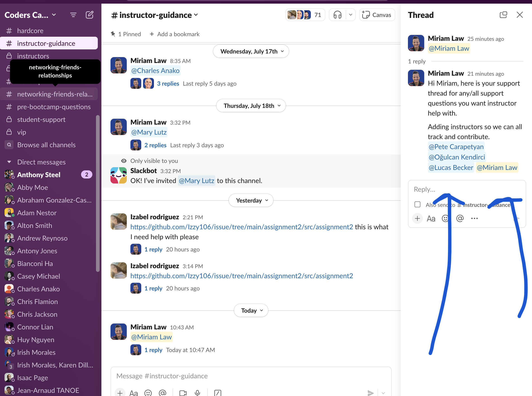The height and width of the screenshot is (396, 532).
Task: Switch to the #hardcore channel
Action: click(x=30, y=30)
